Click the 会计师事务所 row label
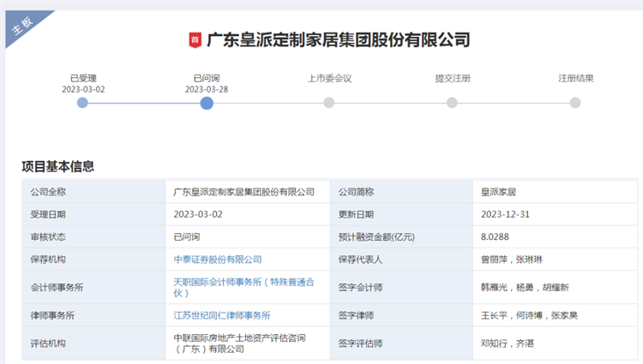 pyautogui.click(x=57, y=288)
